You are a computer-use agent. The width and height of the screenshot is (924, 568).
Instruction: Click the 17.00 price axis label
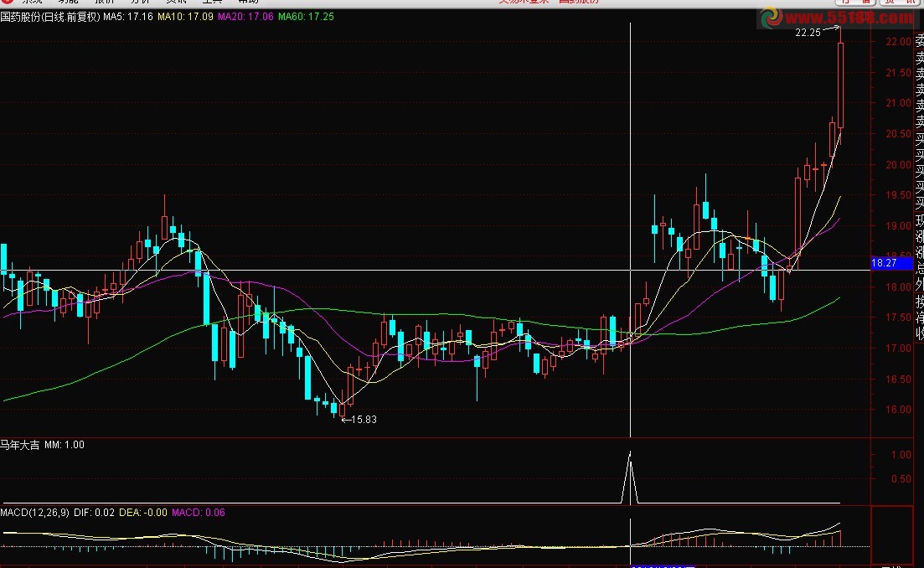(898, 349)
